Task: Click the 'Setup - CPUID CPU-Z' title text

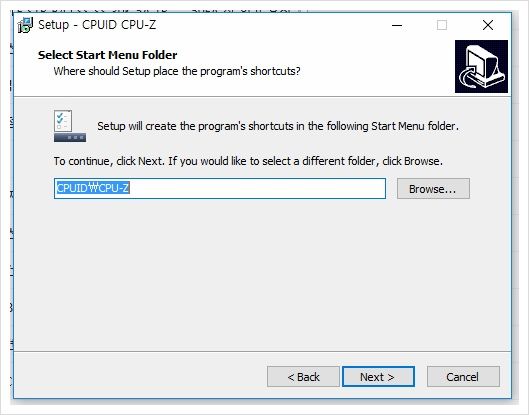Action: [x=97, y=25]
